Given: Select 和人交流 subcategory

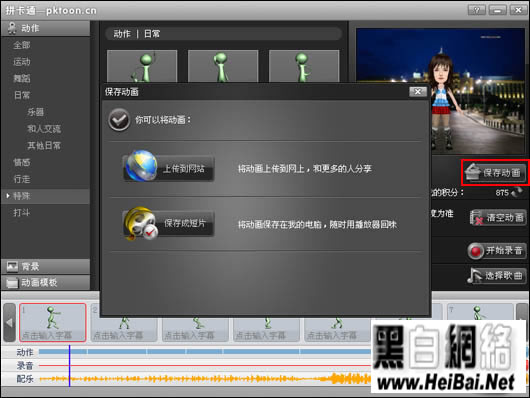Looking at the screenshot, I should click(x=44, y=129).
